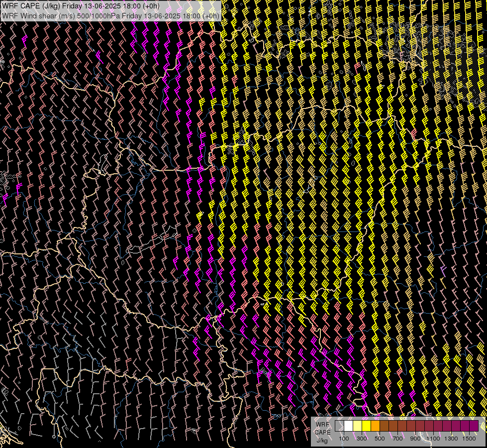Select the orange CAPE legend swatch

375,426
